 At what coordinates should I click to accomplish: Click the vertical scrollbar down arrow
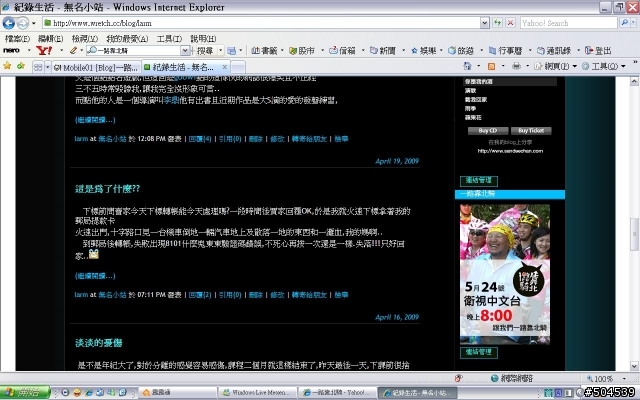[634, 366]
